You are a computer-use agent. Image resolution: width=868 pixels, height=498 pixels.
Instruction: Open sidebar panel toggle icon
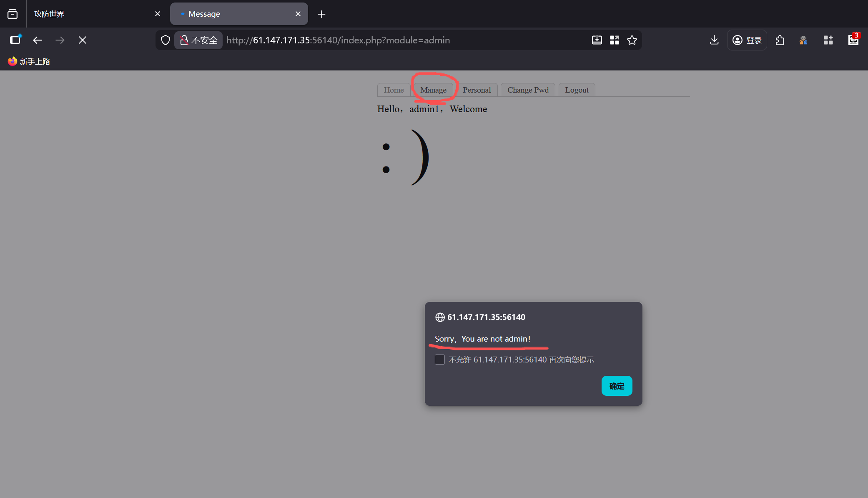[x=15, y=40]
